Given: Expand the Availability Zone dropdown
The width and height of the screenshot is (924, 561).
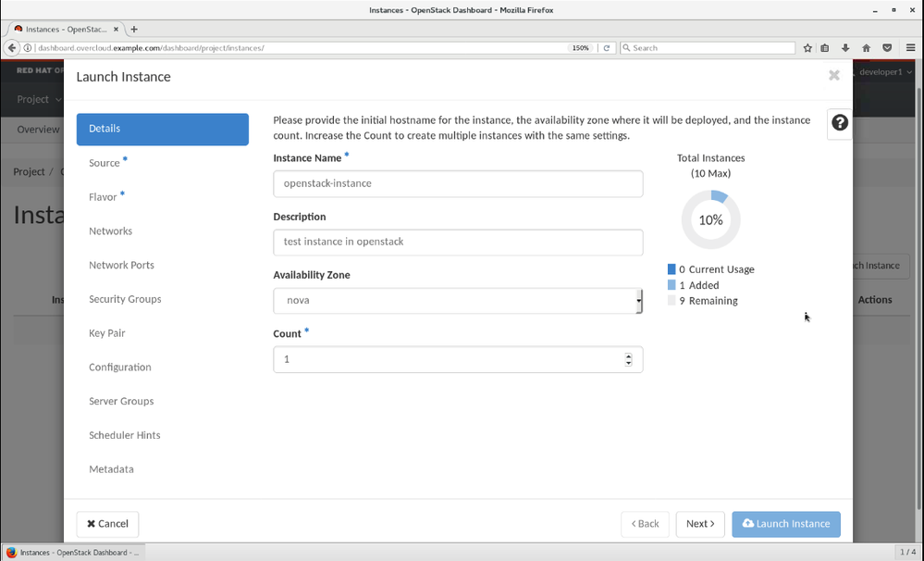Looking at the screenshot, I should click(x=458, y=301).
